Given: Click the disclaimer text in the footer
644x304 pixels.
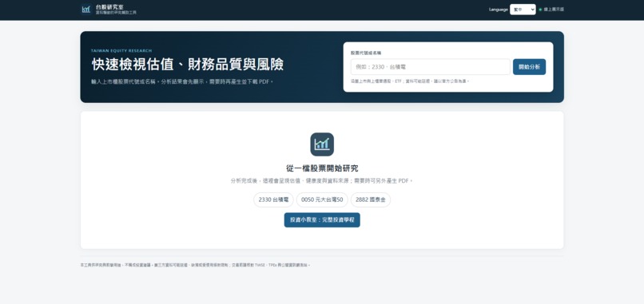Looking at the screenshot, I should tap(195, 265).
